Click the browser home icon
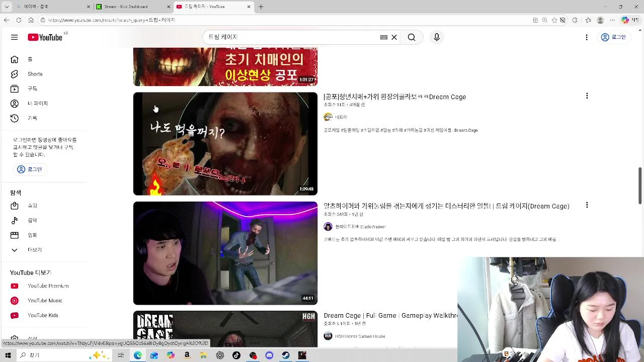Viewport: 644px width, 362px height. click(31, 20)
